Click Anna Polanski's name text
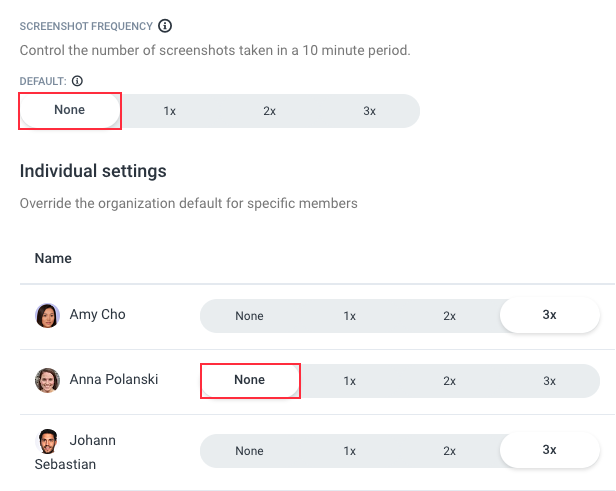616x491 pixels. coord(114,379)
